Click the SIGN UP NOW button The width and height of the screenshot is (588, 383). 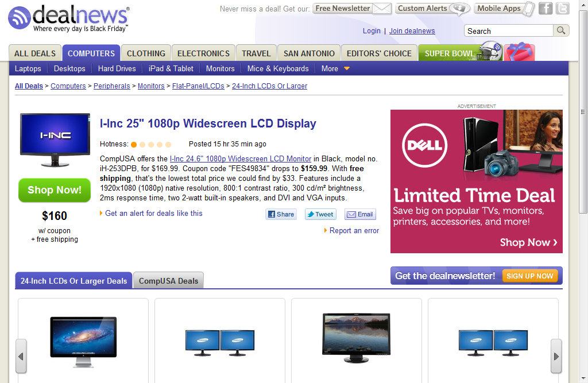[530, 276]
